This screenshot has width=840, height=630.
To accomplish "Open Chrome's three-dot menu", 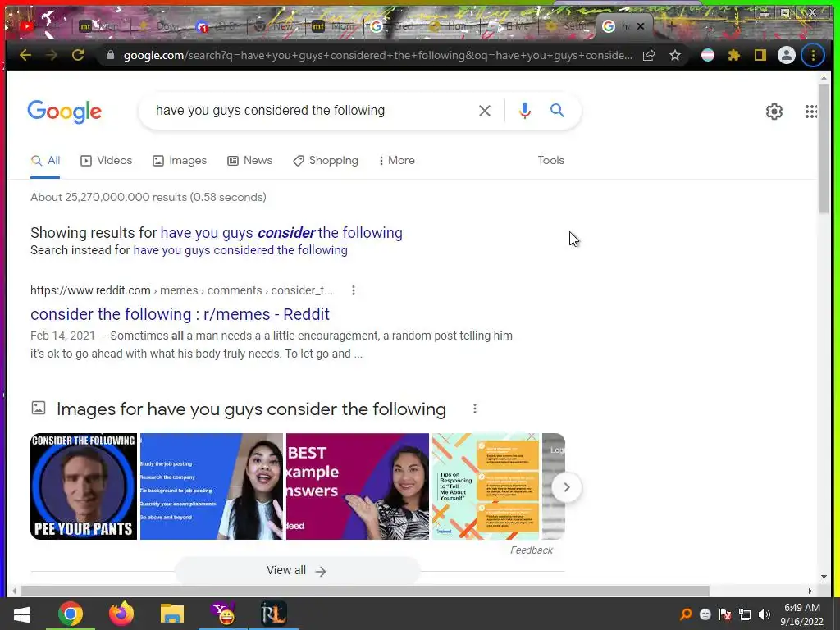I will (813, 55).
